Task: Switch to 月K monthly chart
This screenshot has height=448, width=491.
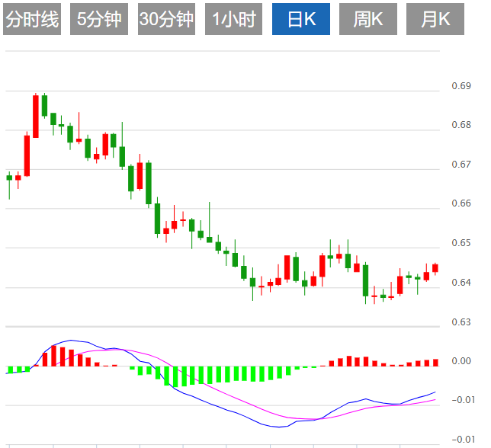Action: coord(435,19)
